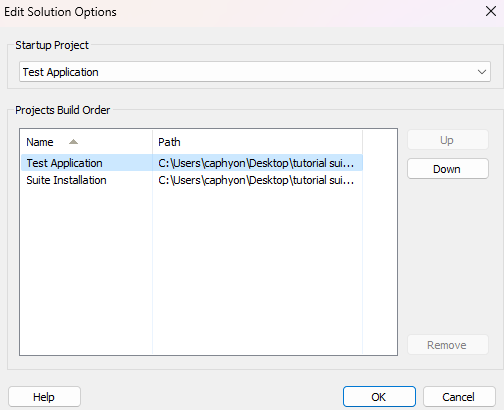The image size is (504, 410).
Task: Select the Suite Installation row
Action: click(x=192, y=180)
